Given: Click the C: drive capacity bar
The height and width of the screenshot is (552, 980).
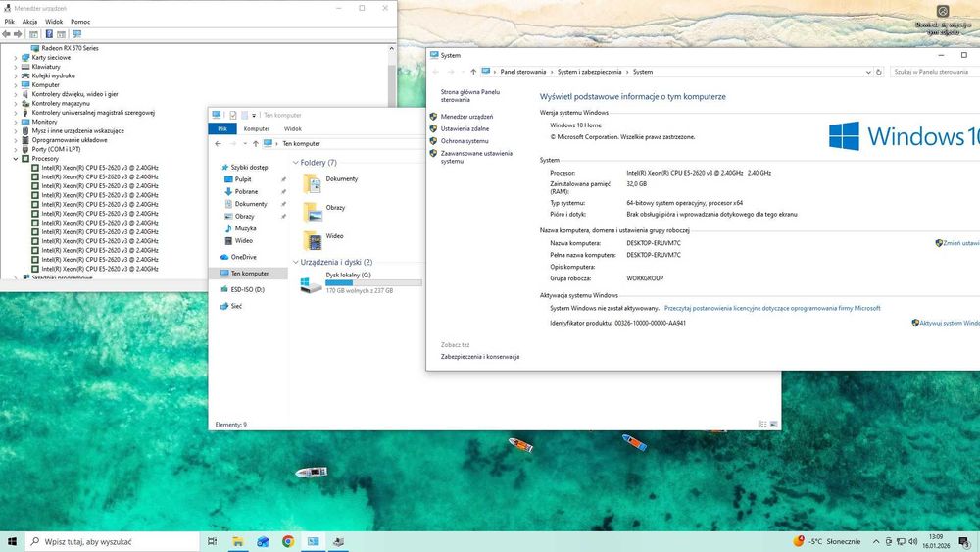Looking at the screenshot, I should point(373,283).
